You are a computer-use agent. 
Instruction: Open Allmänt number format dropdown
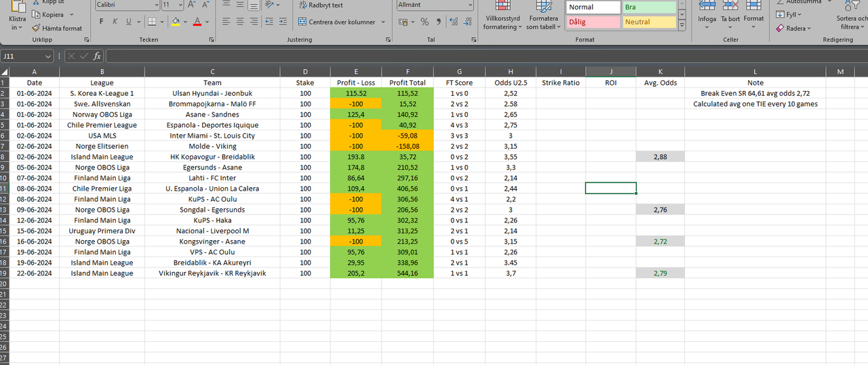click(x=470, y=5)
